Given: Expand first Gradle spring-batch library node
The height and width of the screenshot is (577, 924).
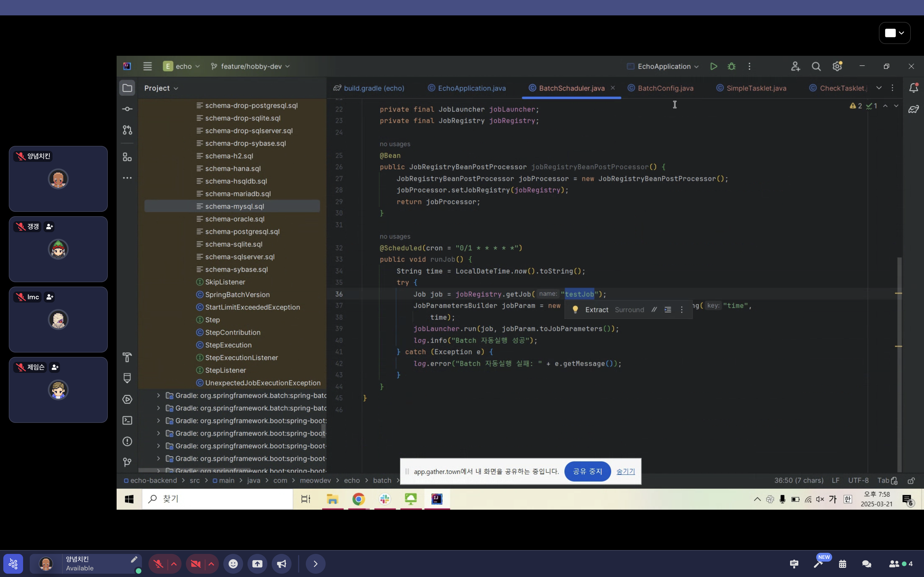Looking at the screenshot, I should (158, 395).
